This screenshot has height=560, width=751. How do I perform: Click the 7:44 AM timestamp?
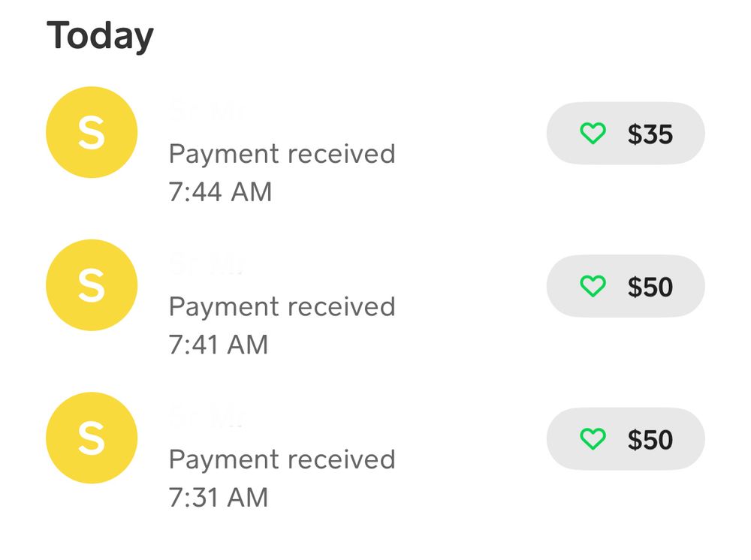pyautogui.click(x=219, y=192)
